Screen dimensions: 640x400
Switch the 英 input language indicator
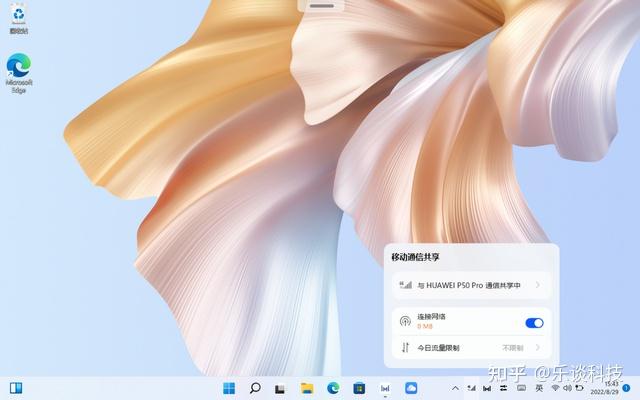pos(539,388)
